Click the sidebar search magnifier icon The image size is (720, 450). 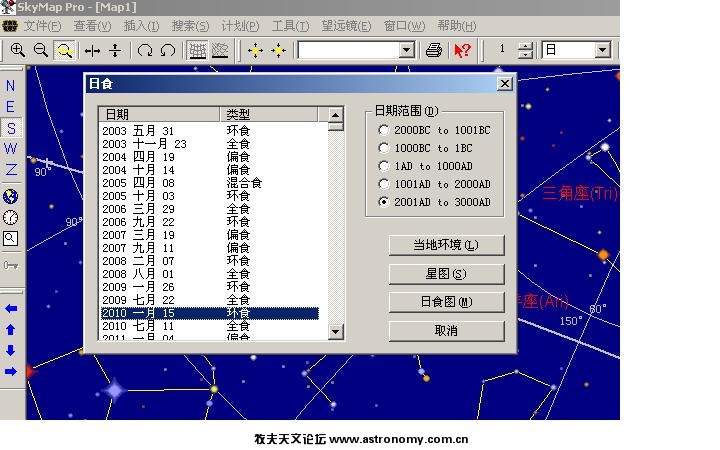click(10, 239)
